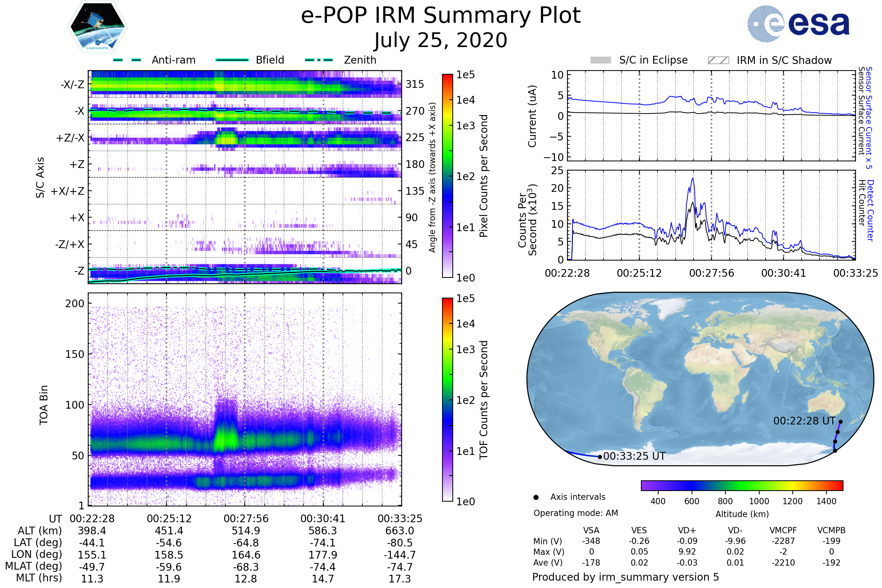Click the Bfield solid line legend marker

click(232, 60)
